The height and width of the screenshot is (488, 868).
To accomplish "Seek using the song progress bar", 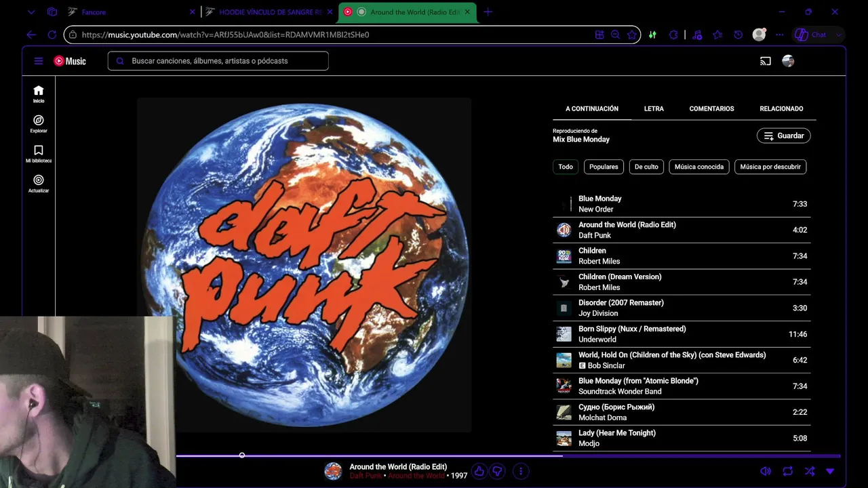I will click(x=508, y=455).
